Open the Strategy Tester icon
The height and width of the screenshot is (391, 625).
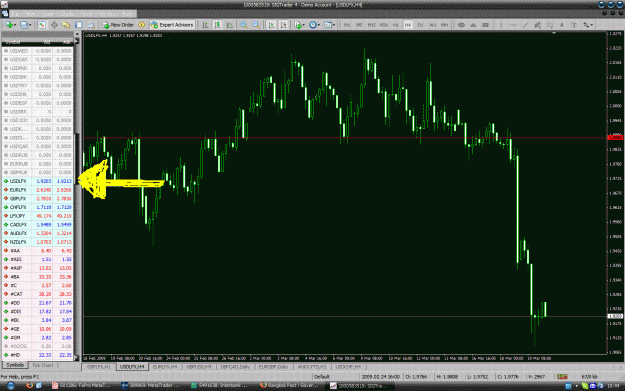coord(91,25)
